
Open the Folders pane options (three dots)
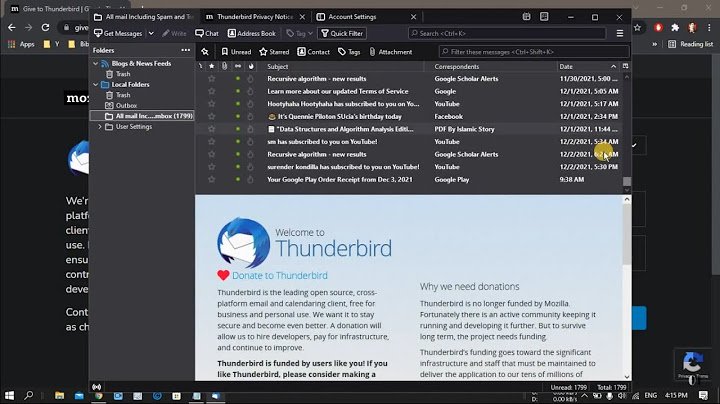coord(185,50)
